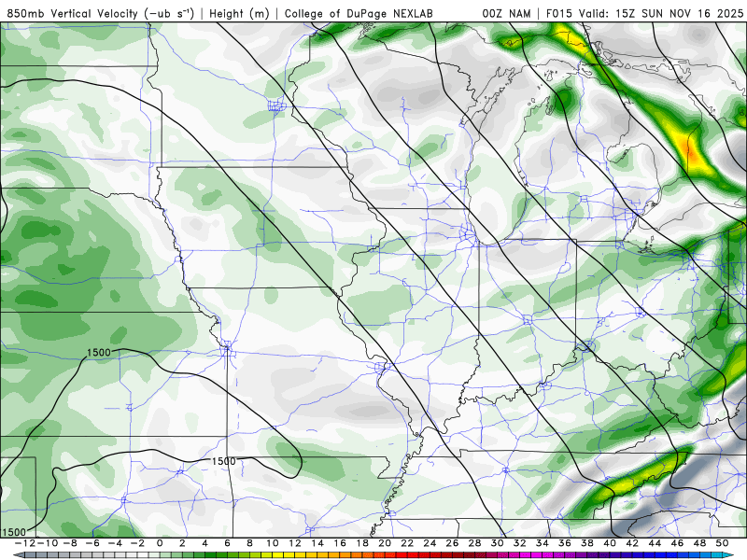Click the 'F015 Valid: 15Z SUN NOV 16 2025' text
The width and height of the screenshot is (747, 560).
click(644, 13)
